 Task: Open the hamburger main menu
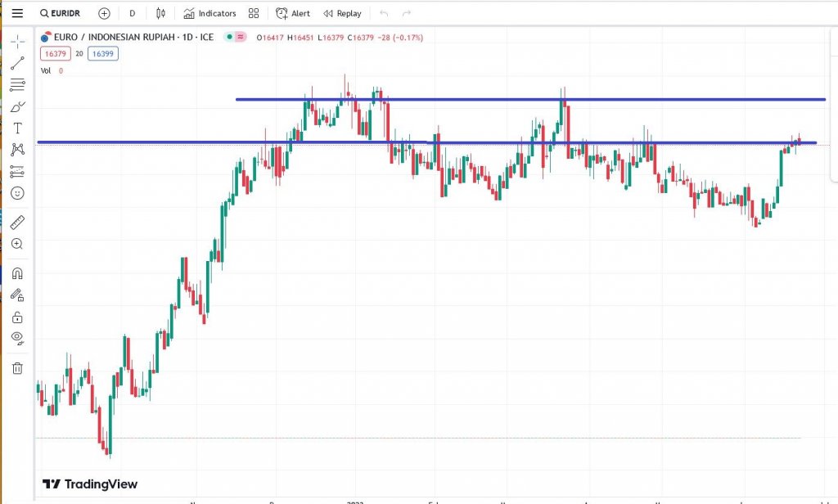coord(17,13)
